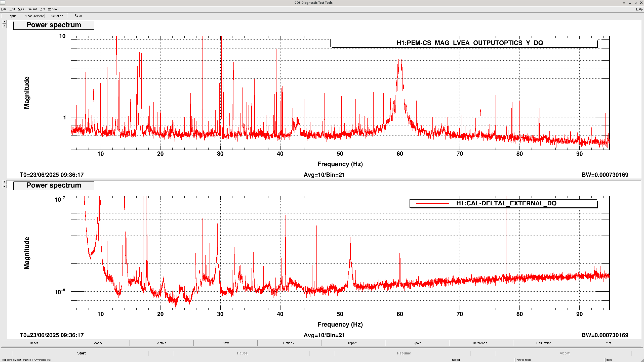Click the right-arrow icon beside bottom plot
Screen dimensions: 644x362
tap(4, 182)
